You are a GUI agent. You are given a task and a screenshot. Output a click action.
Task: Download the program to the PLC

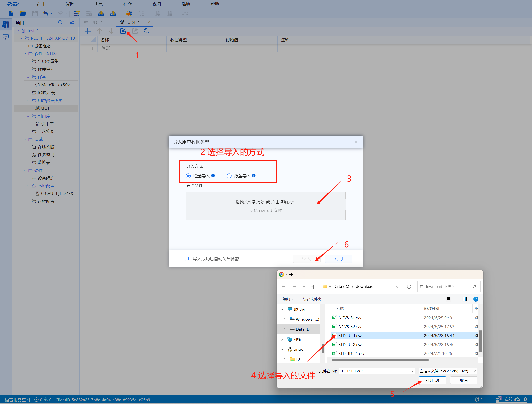click(x=101, y=14)
